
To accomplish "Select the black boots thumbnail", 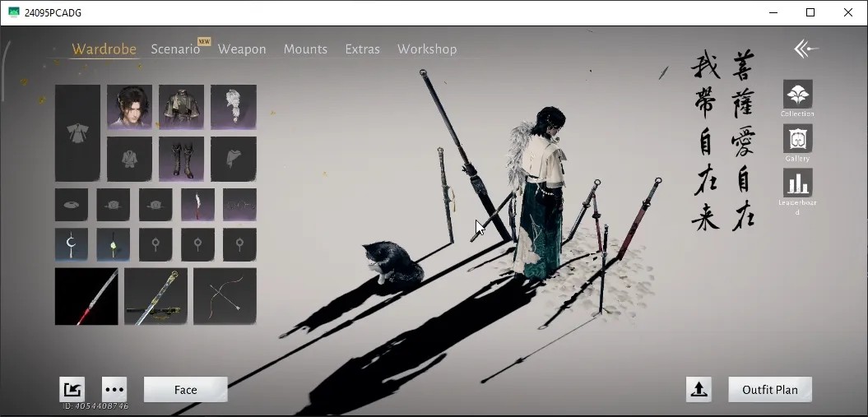I will [x=182, y=160].
